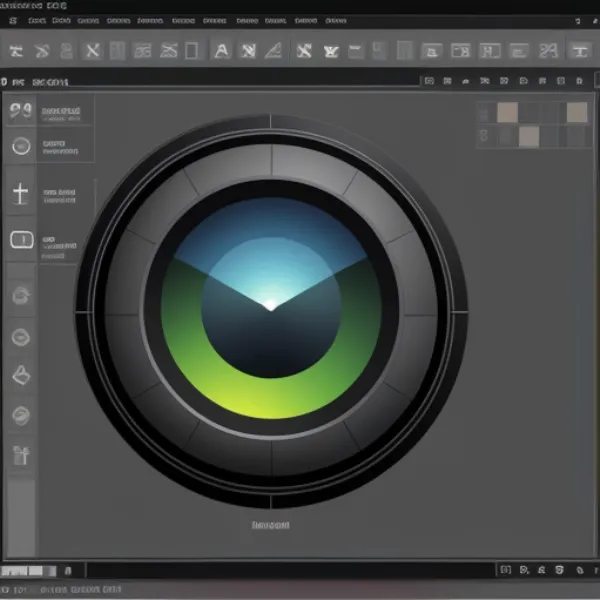600x600 pixels.
Task: Select the scissors-like icon beside the end T
Action: (548, 51)
